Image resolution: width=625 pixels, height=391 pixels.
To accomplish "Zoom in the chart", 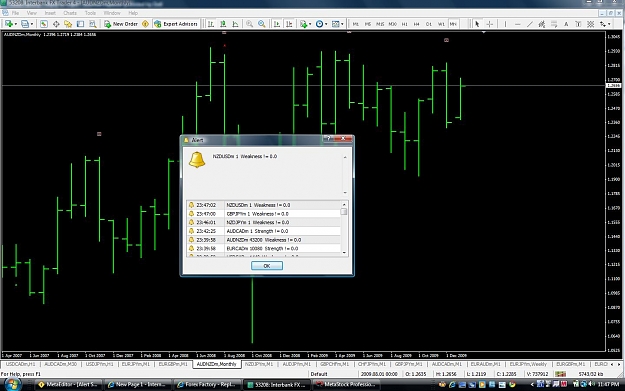I will click(x=250, y=24).
